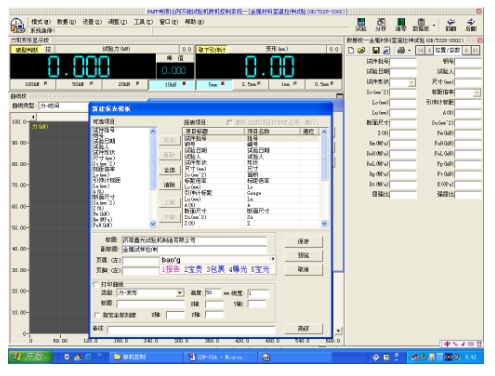495x376 pixels.
Task: Click the IME candidate arrow beside bao'g
Action: [x=272, y=259]
